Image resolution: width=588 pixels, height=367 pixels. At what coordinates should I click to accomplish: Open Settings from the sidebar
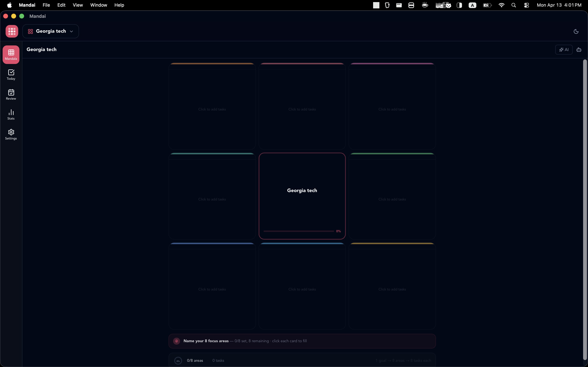click(x=11, y=134)
